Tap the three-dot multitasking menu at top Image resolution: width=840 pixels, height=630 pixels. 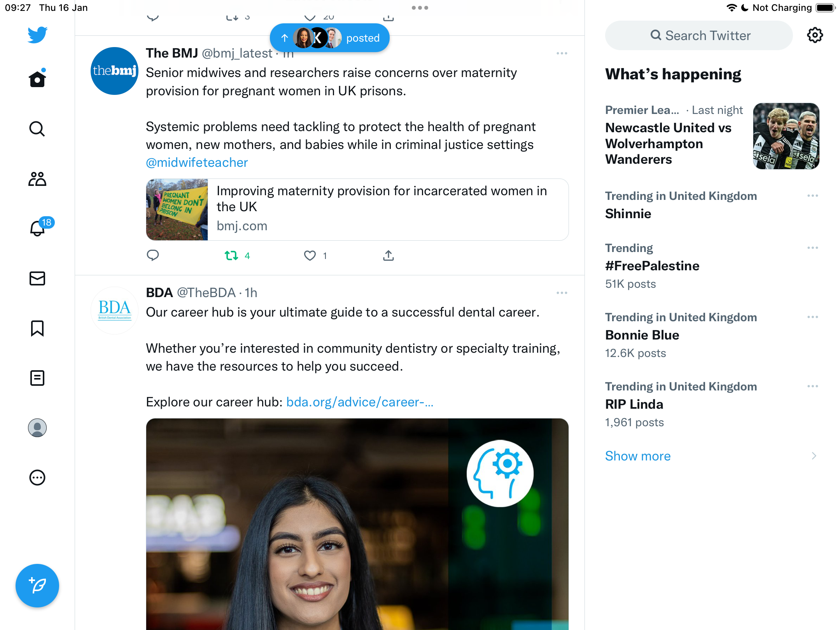tap(420, 8)
